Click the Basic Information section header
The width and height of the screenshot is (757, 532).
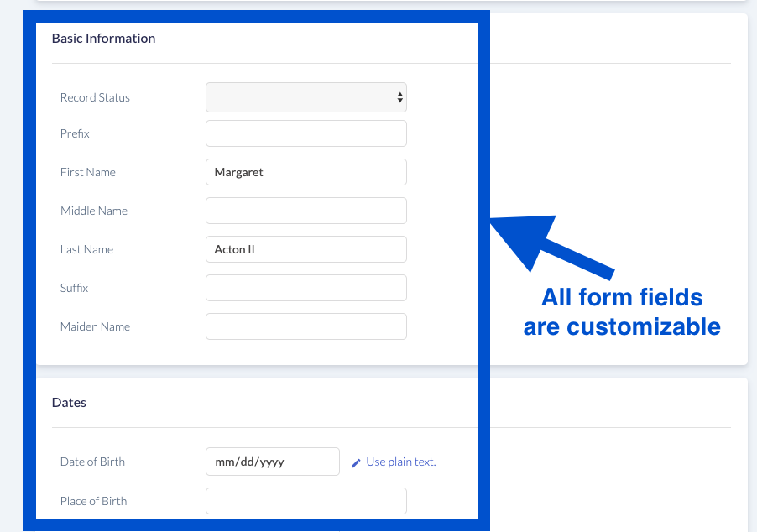point(103,38)
